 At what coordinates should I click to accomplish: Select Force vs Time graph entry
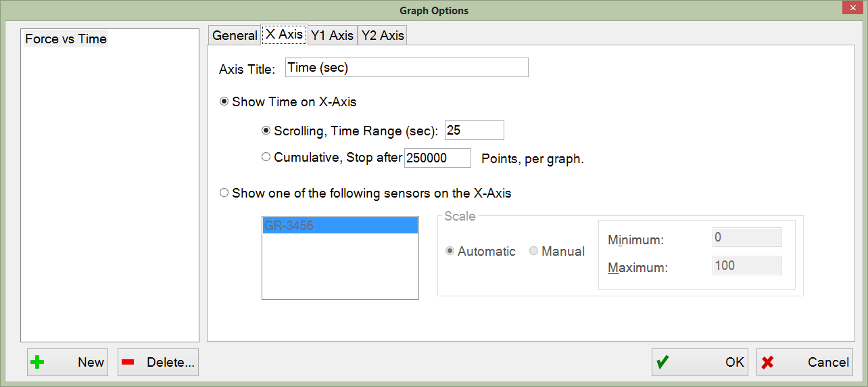[66, 39]
